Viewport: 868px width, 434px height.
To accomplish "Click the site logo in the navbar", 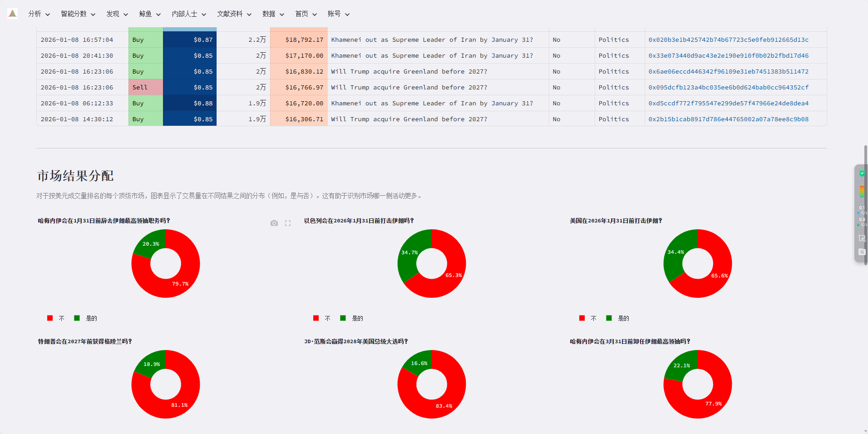I will pos(13,14).
